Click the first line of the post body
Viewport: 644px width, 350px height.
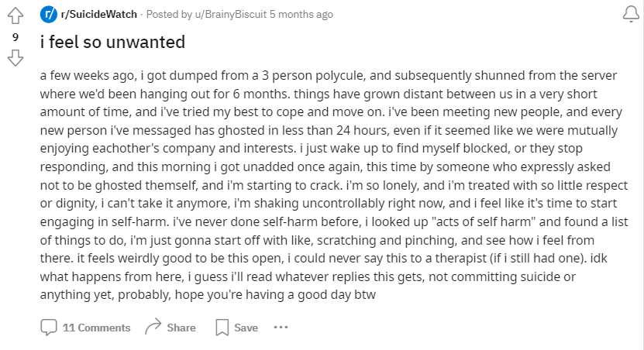[328, 76]
